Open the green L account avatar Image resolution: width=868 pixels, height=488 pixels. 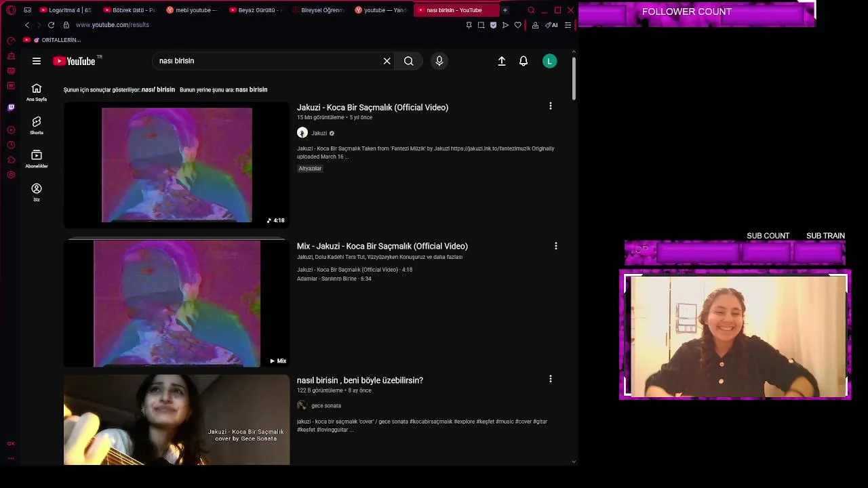point(550,61)
